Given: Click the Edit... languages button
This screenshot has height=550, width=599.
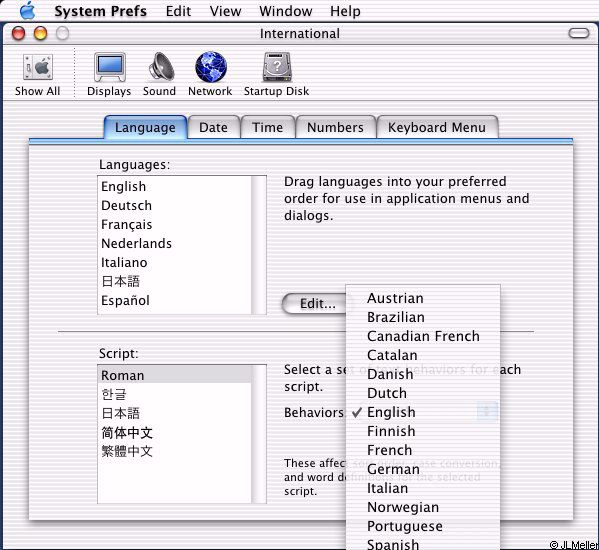Looking at the screenshot, I should pos(314,304).
